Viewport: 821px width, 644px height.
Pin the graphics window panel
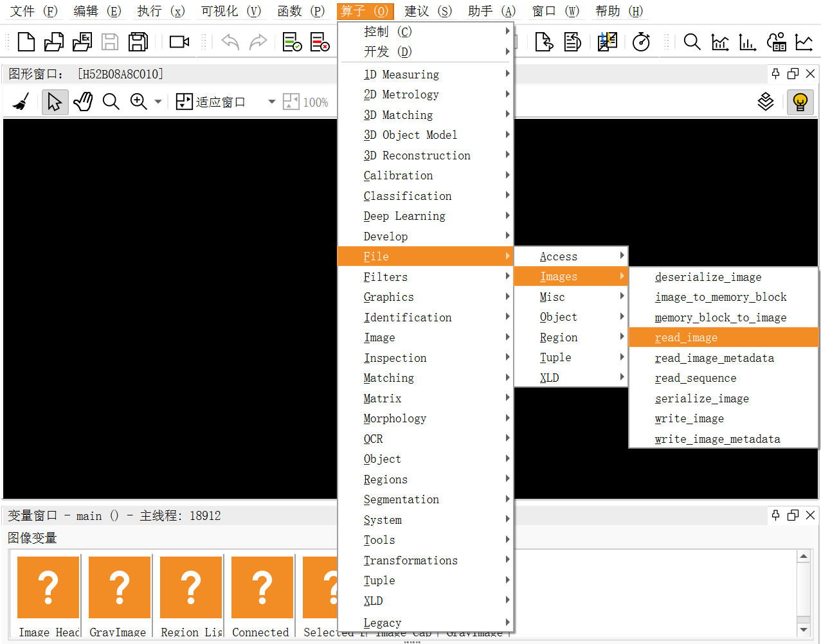776,73
